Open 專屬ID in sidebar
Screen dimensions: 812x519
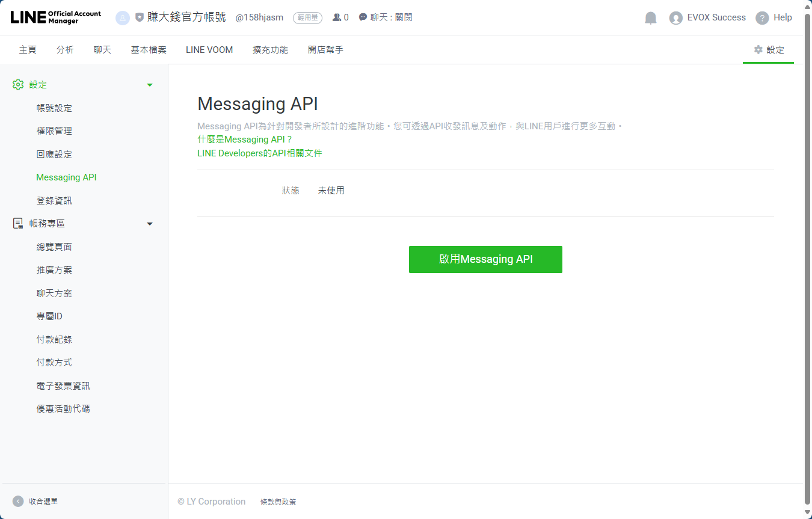[x=49, y=316]
